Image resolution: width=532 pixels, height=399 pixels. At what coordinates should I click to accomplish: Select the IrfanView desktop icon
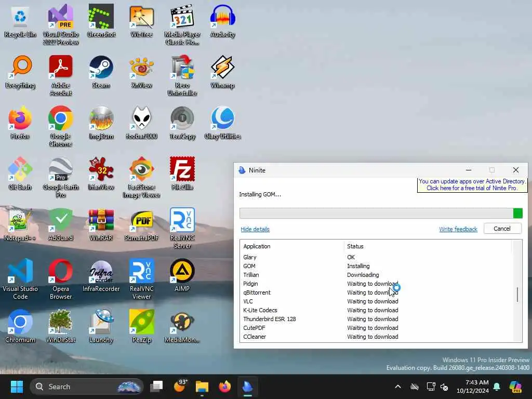[101, 174]
